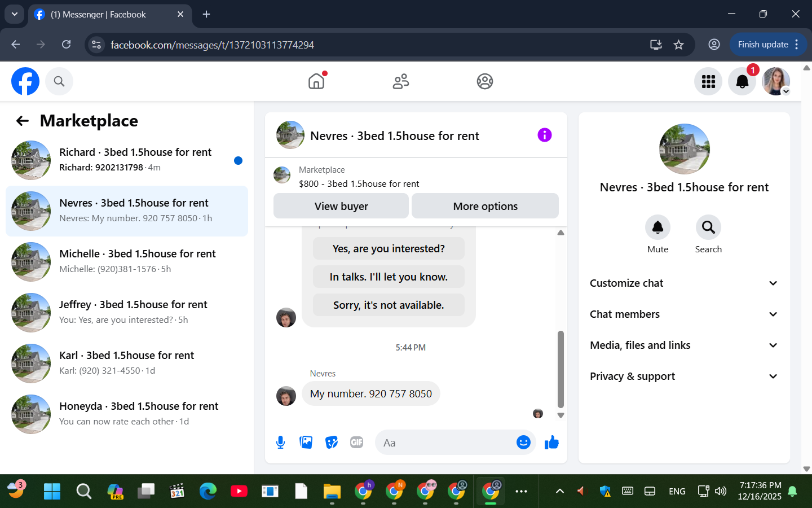Open Microsoft Edge from the taskbar
This screenshot has width=812, height=508.
click(x=208, y=491)
